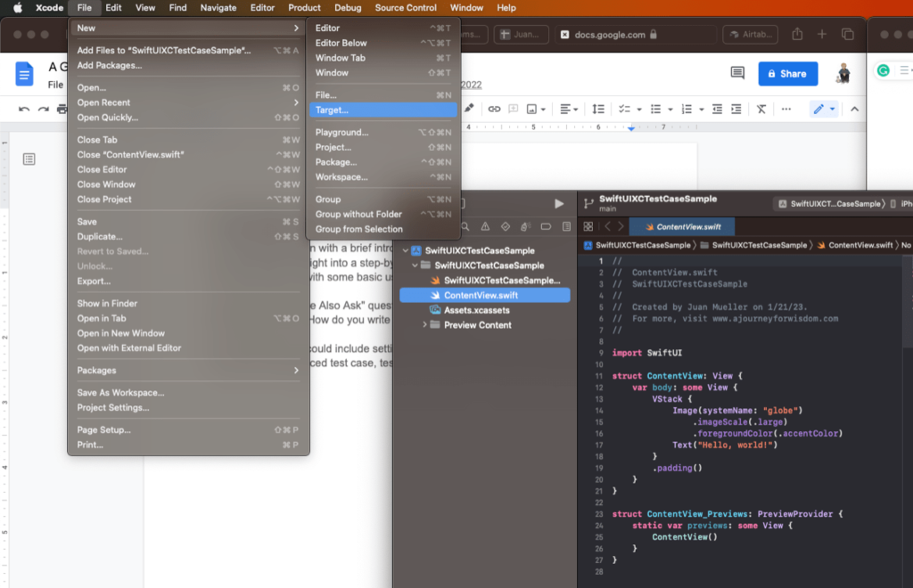Click the source control branch icon
Screen dimensions: 913x588
coord(588,203)
